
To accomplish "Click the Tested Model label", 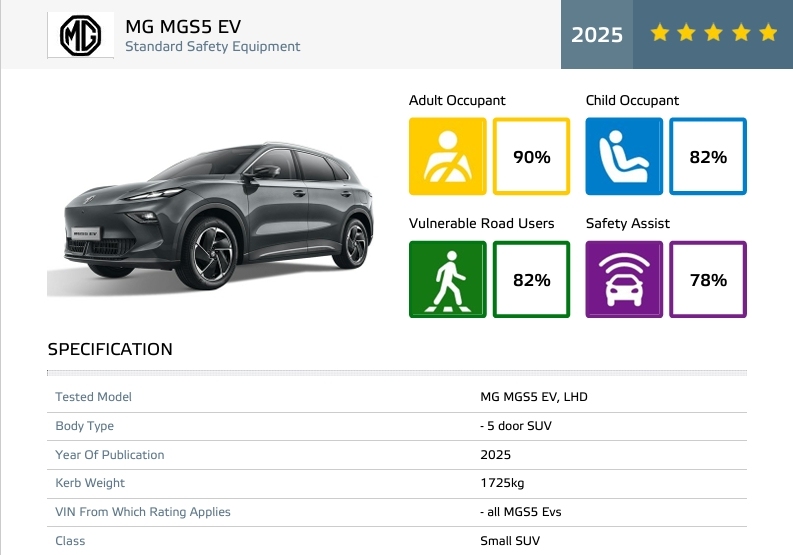I will click(94, 397).
